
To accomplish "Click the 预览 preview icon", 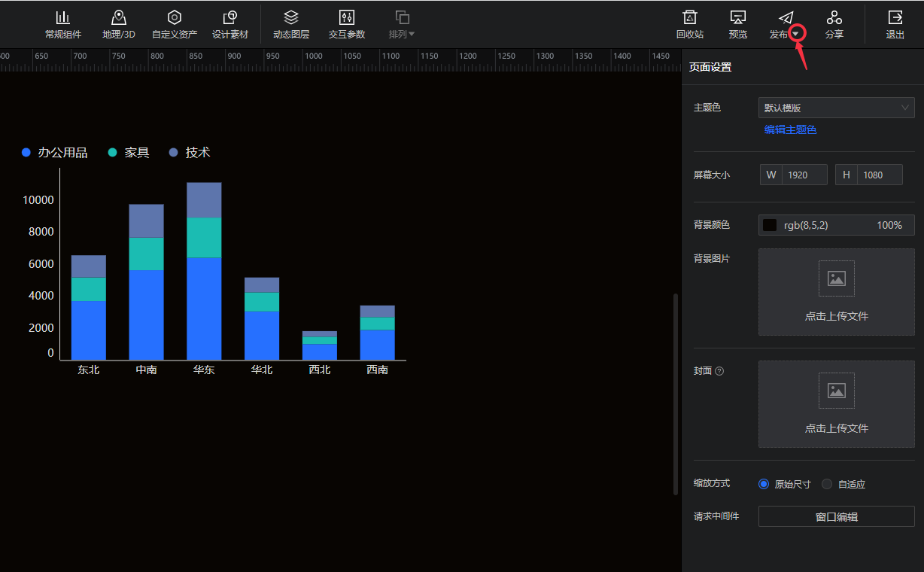I will [x=738, y=18].
